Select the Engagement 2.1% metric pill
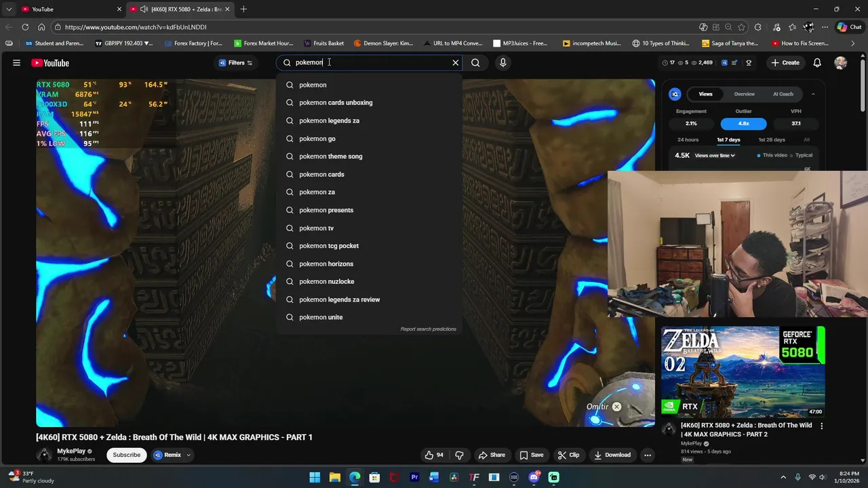Screen dimensions: 868x488 click(x=691, y=123)
